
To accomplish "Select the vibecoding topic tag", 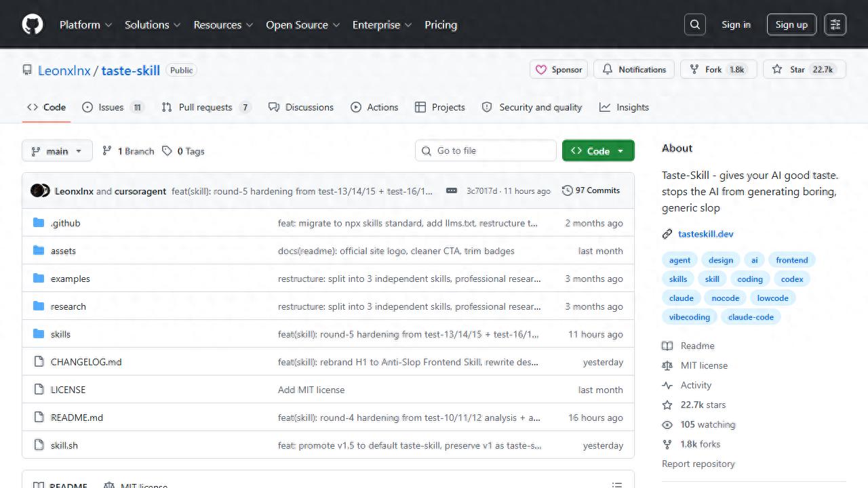I will tap(690, 317).
